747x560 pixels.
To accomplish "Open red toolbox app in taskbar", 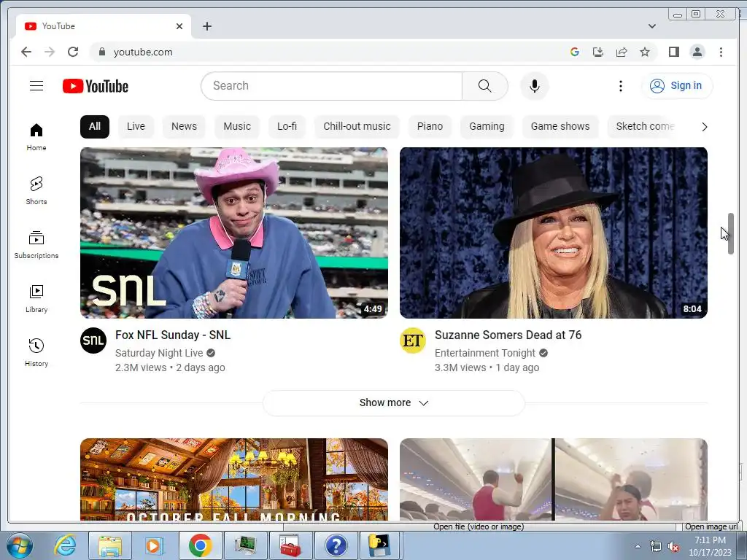I will [290, 545].
